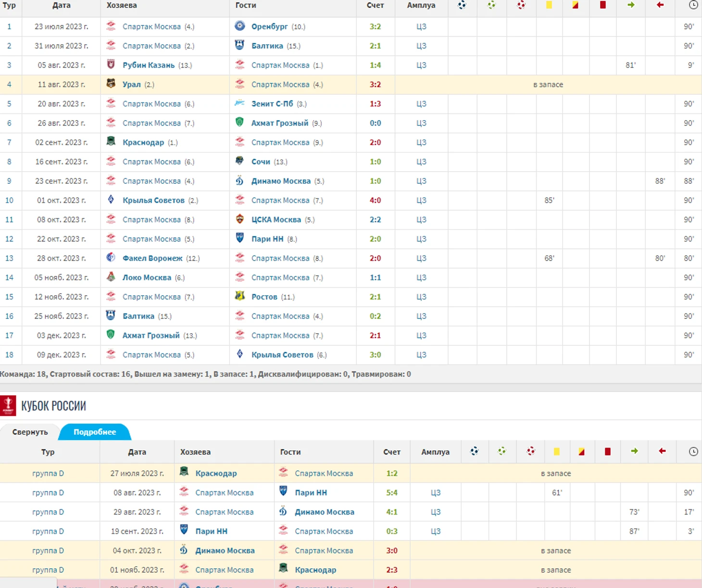Click yellow card column icon in league table header
This screenshot has height=588, width=702.
pyautogui.click(x=549, y=5)
